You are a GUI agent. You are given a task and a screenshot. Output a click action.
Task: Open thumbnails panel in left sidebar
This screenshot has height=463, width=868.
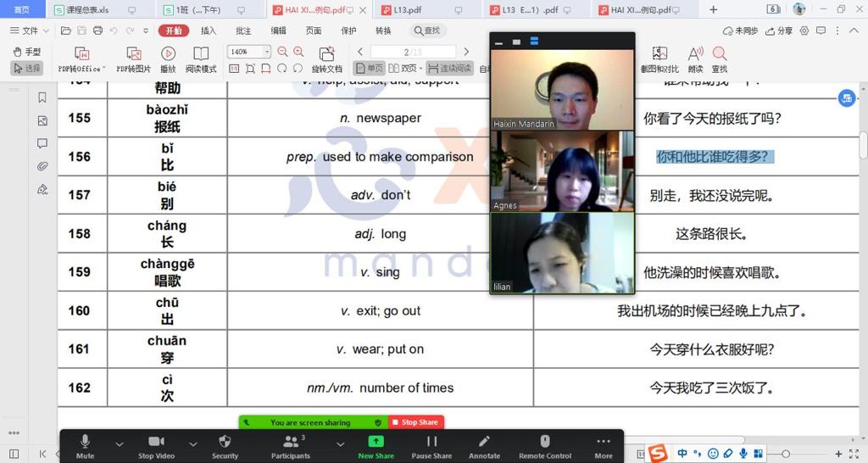point(42,120)
